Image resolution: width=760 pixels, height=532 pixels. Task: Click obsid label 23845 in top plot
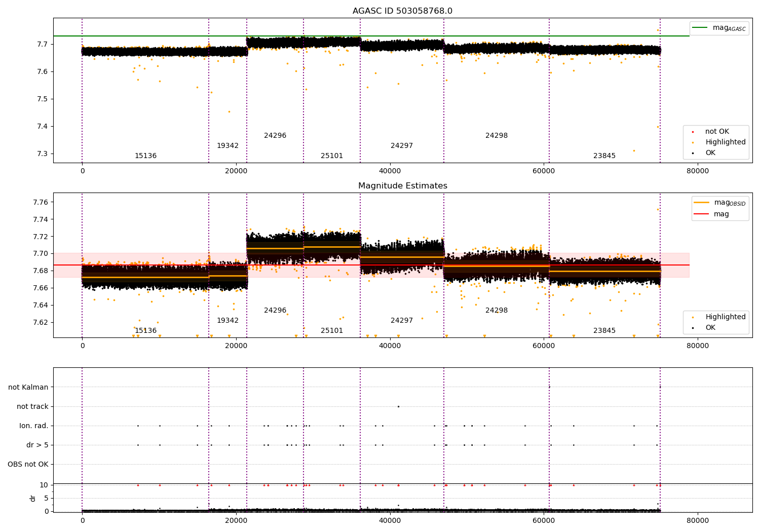pyautogui.click(x=604, y=156)
